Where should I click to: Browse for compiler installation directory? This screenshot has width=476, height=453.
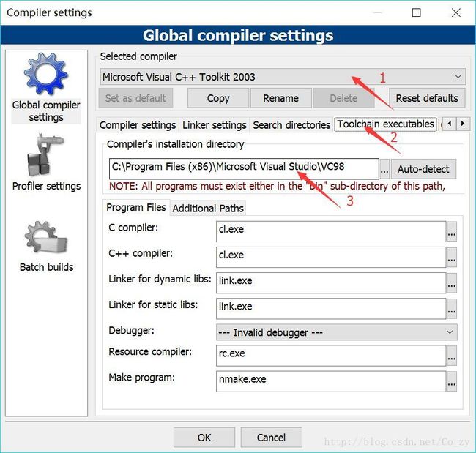384,169
